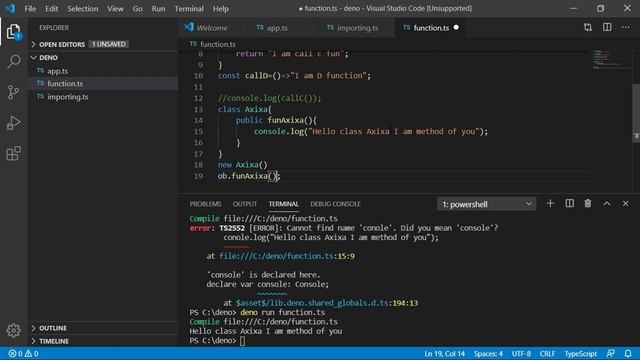Split the editor to the right
640x360 pixels.
pos(607,27)
